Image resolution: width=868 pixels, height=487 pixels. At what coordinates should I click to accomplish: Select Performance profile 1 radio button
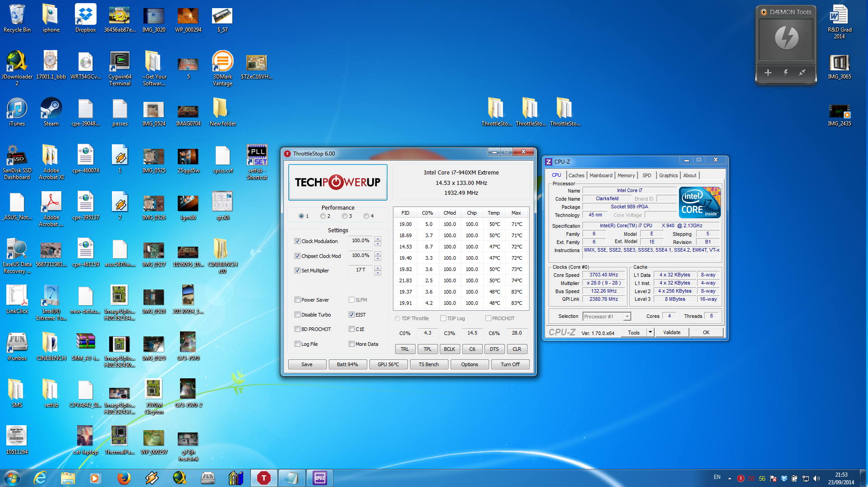point(301,216)
